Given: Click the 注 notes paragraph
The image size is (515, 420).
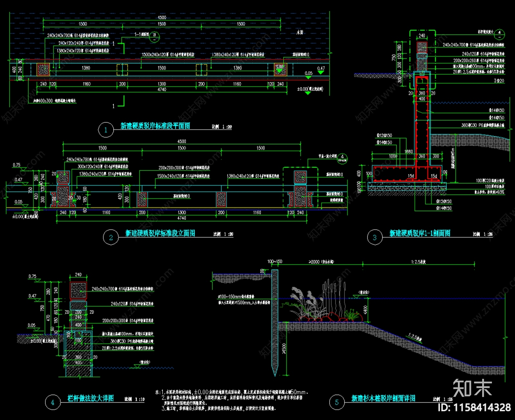Looking at the screenshot, I should (232, 400).
